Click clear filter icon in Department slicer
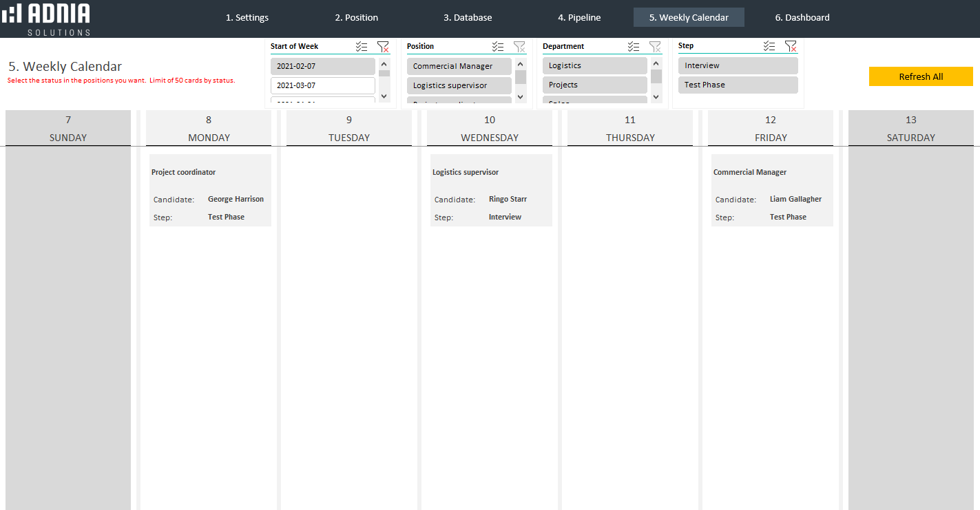This screenshot has height=510, width=980. pyautogui.click(x=655, y=47)
